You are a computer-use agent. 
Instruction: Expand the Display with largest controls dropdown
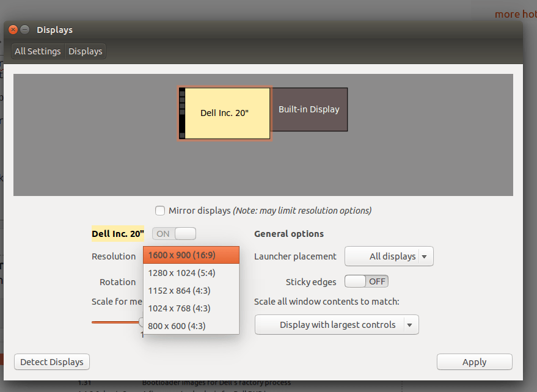(337, 325)
